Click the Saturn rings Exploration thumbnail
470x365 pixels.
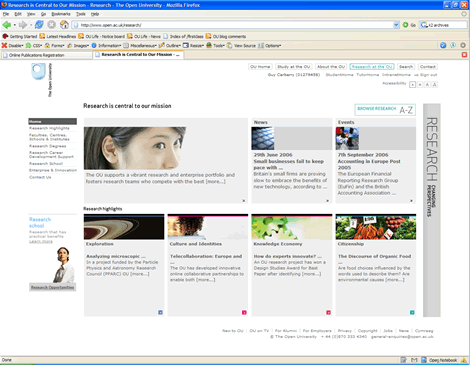tap(124, 227)
